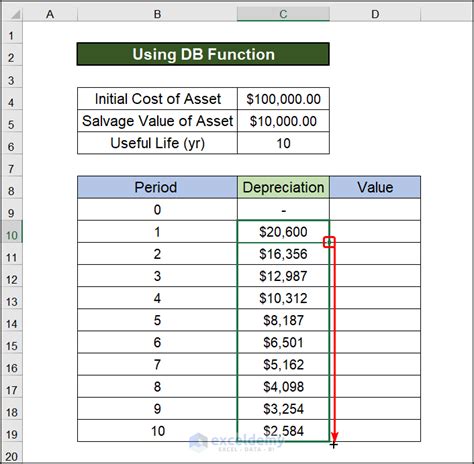Image resolution: width=474 pixels, height=464 pixels.
Task: Click the $4,098 depreciation cell
Action: click(283, 386)
